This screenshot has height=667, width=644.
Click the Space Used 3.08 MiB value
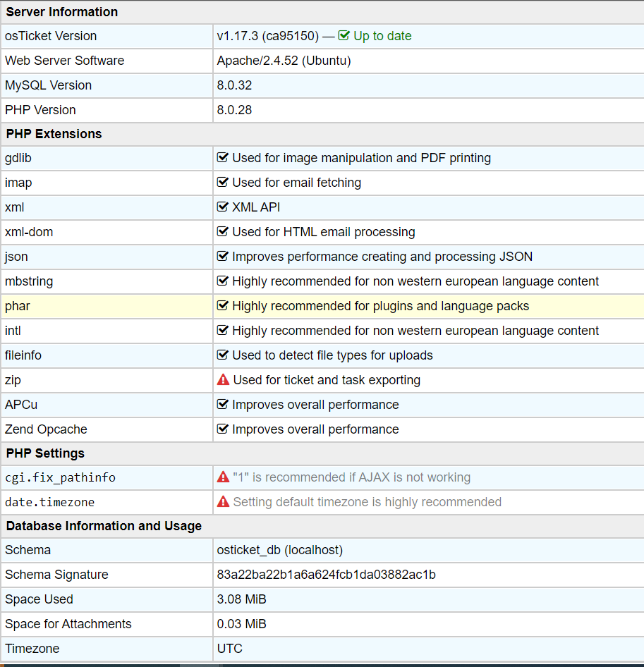click(x=241, y=599)
